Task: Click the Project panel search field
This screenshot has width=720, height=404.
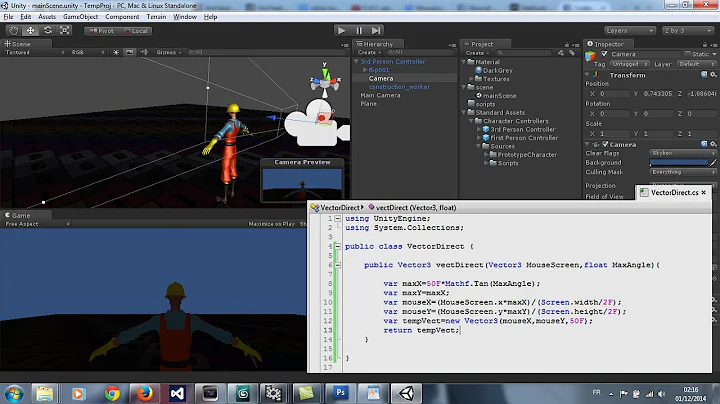Action: click(524, 53)
